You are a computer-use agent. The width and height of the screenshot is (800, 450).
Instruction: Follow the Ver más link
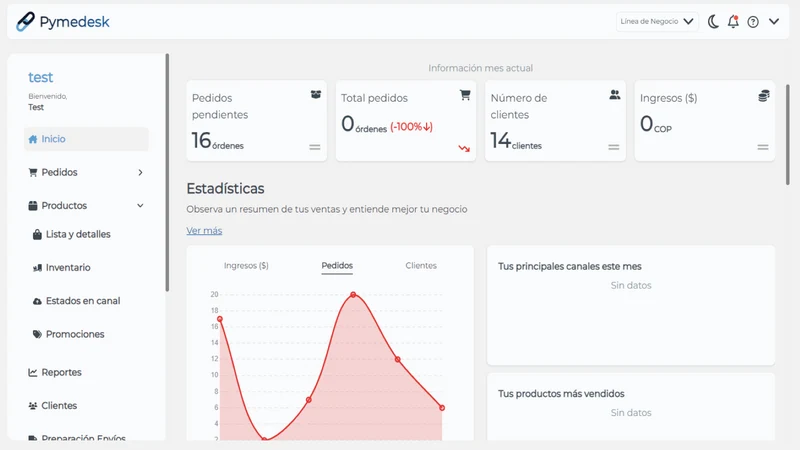click(204, 231)
